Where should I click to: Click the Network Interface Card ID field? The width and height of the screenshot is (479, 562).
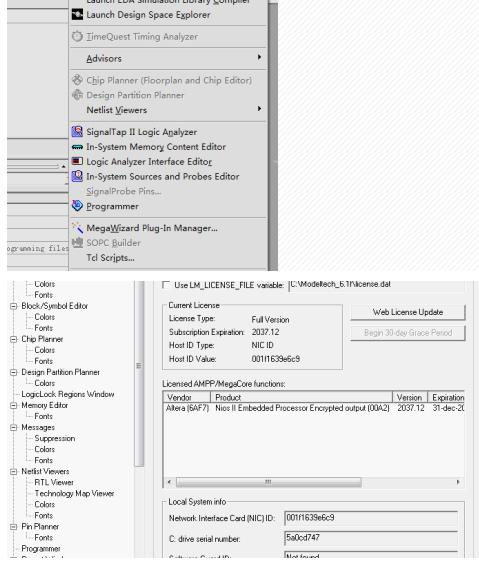click(x=371, y=518)
